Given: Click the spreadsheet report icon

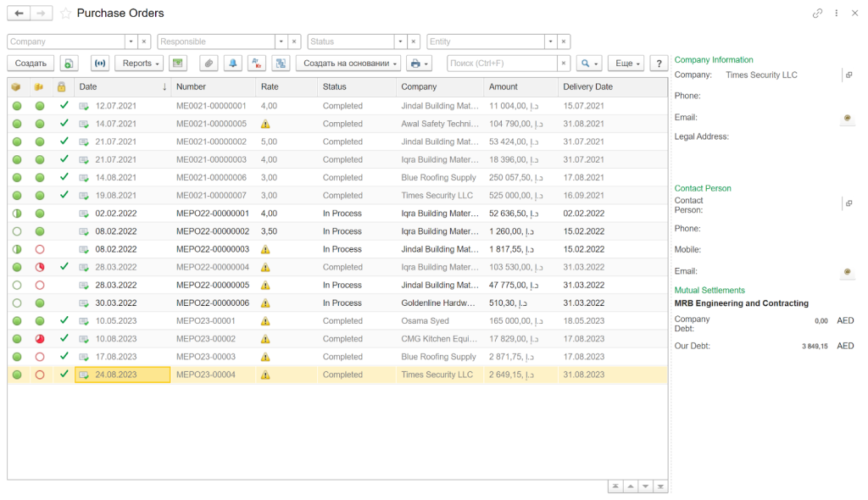Looking at the screenshot, I should pos(178,63).
